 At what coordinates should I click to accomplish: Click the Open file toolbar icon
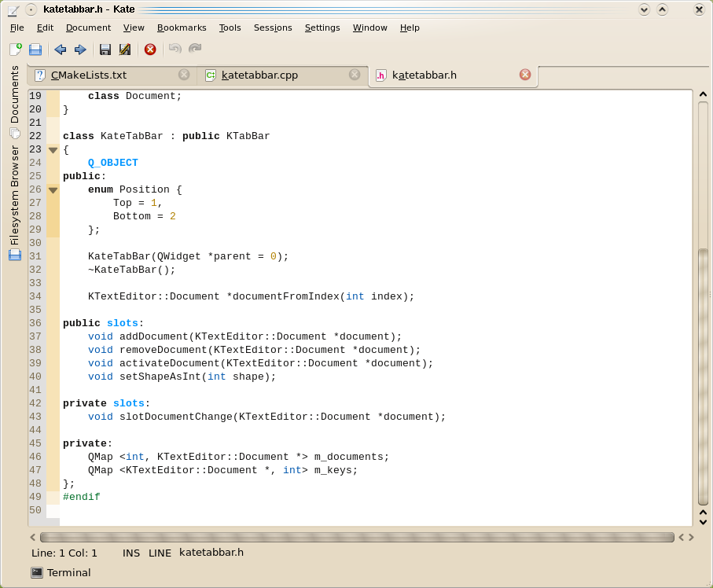coord(35,49)
